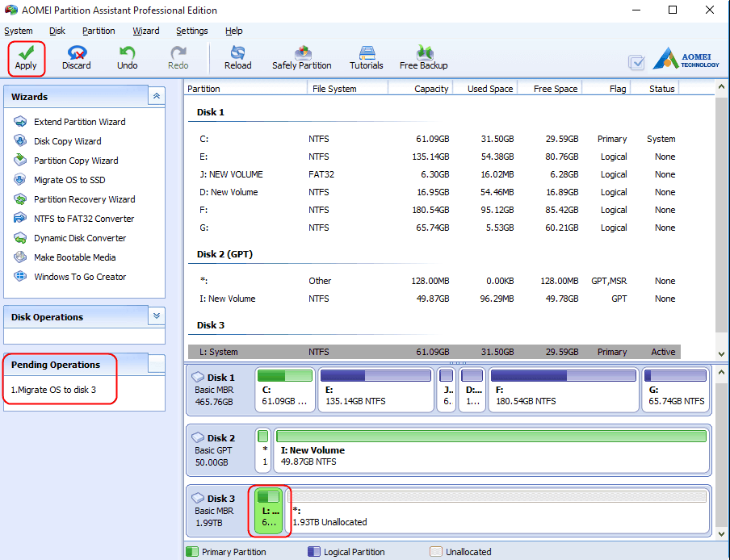Select F: 180.54GB NTFS block in disk map

[x=564, y=390]
